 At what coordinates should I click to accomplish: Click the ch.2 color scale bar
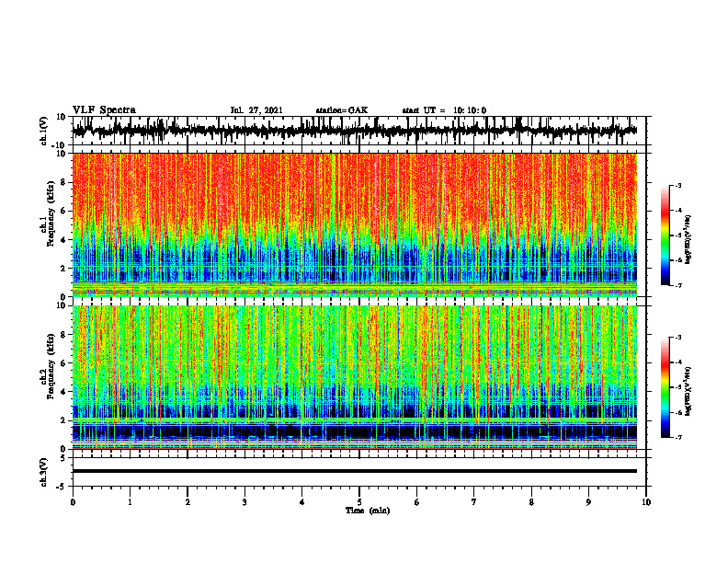(x=665, y=387)
